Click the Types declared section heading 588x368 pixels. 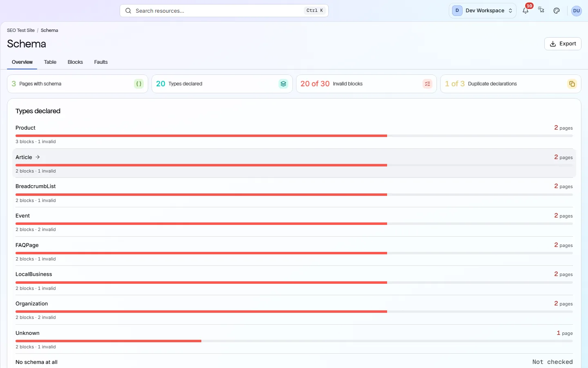coord(38,111)
